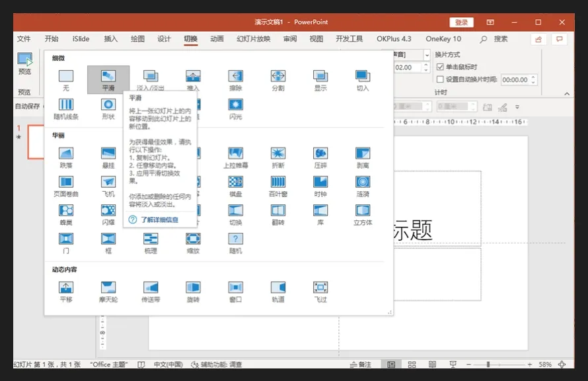Apply the 上拉帷幕 transition
Screen dimensions: 588x381
[x=235, y=157]
